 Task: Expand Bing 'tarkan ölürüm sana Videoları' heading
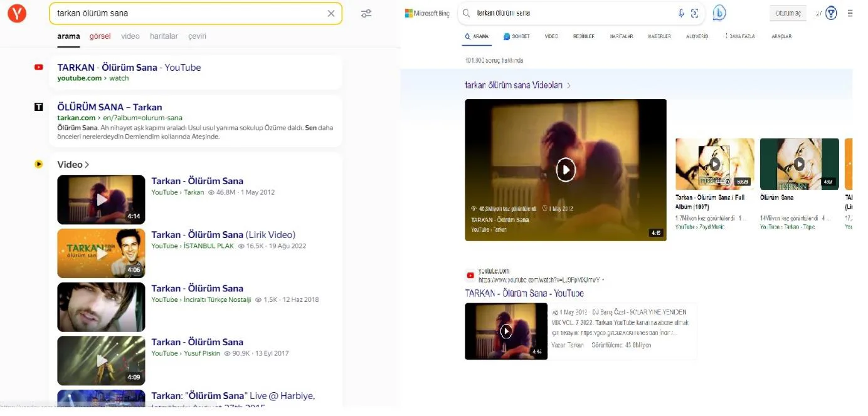tap(517, 85)
